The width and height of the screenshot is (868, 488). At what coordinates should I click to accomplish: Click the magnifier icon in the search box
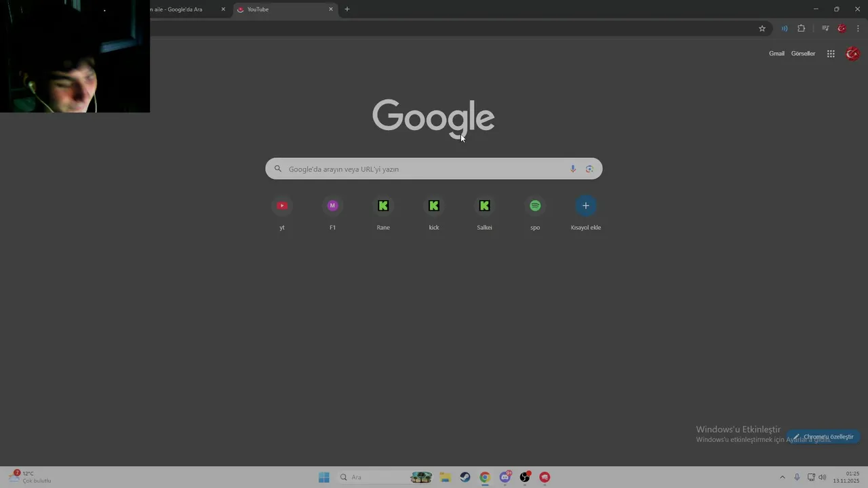(x=277, y=169)
